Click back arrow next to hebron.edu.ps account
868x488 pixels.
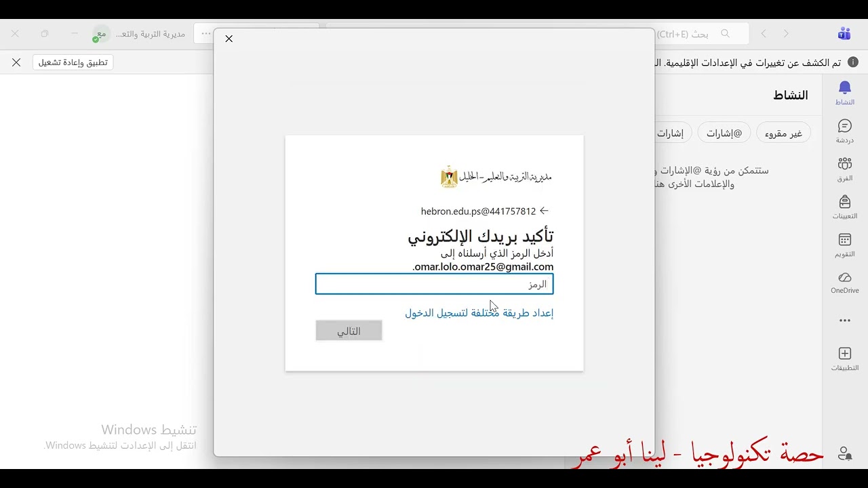point(544,211)
